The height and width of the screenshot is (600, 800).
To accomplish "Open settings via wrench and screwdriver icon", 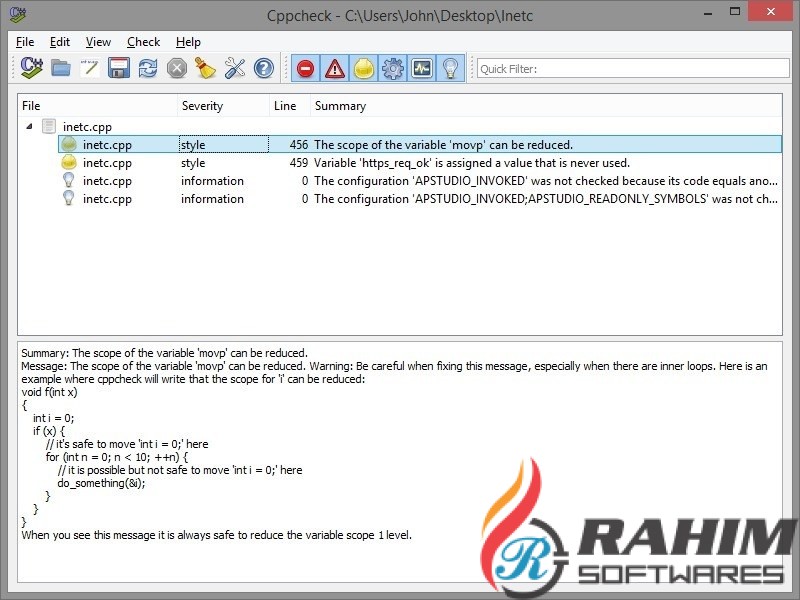I will (235, 68).
